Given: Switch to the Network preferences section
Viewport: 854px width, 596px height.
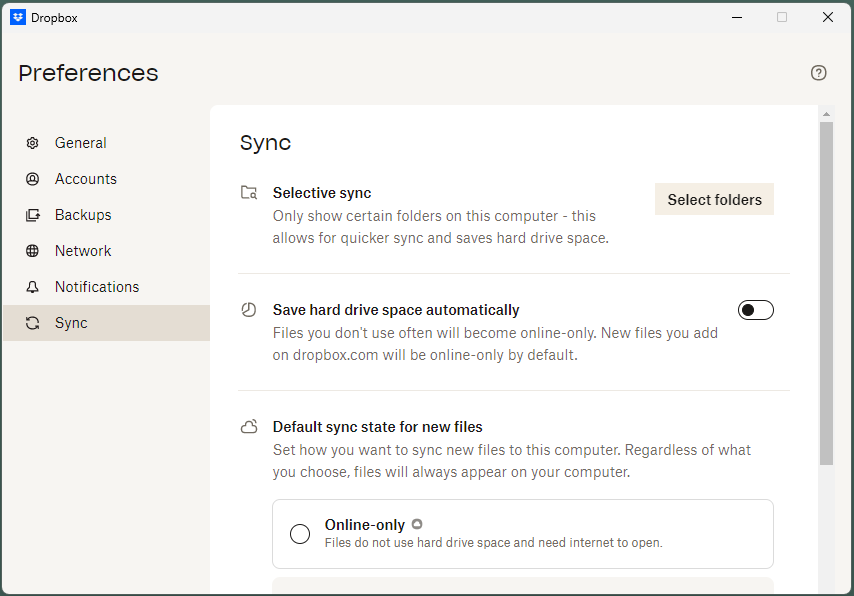Looking at the screenshot, I should pyautogui.click(x=83, y=251).
